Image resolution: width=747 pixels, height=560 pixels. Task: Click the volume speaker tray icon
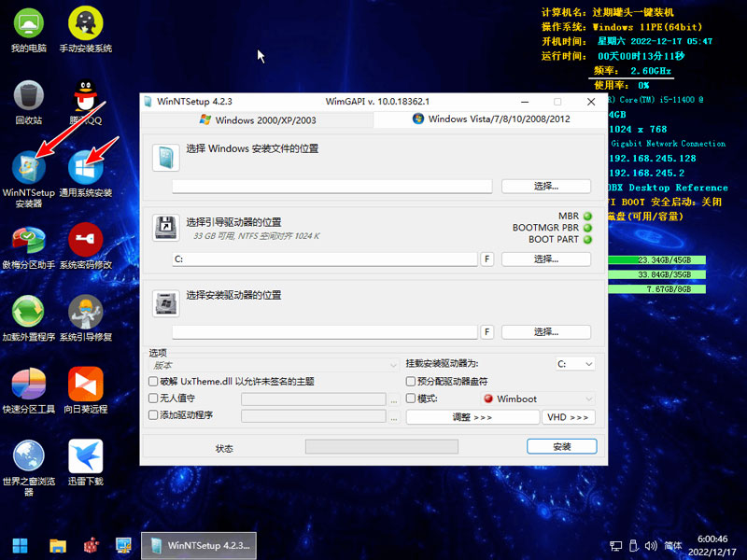(x=651, y=546)
